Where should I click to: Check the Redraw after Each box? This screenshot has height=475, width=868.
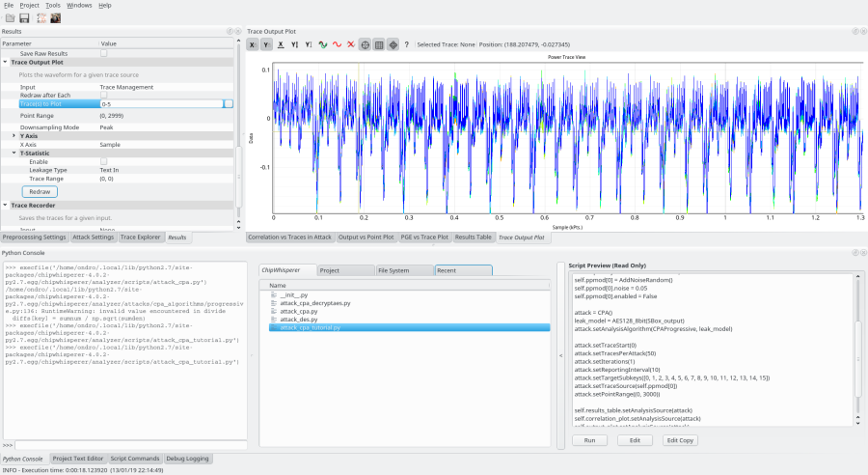(104, 95)
